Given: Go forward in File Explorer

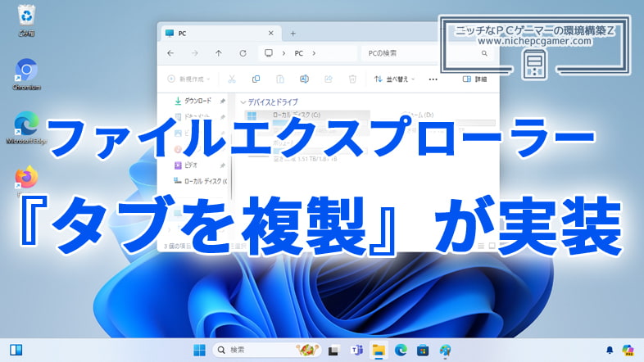Looking at the screenshot, I should pyautogui.click(x=195, y=53).
